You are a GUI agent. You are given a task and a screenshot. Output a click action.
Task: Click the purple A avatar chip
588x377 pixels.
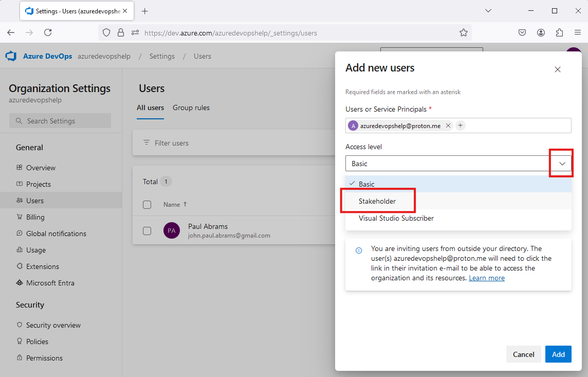tap(353, 125)
